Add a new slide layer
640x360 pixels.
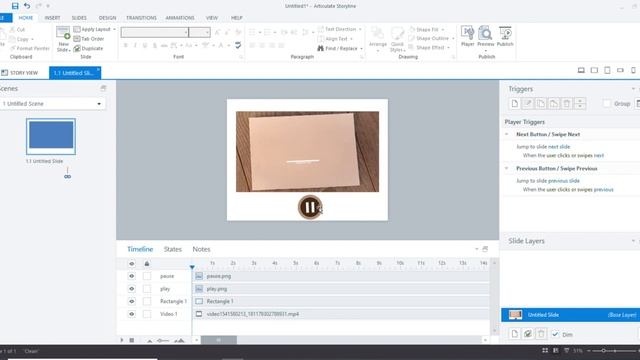click(x=515, y=334)
